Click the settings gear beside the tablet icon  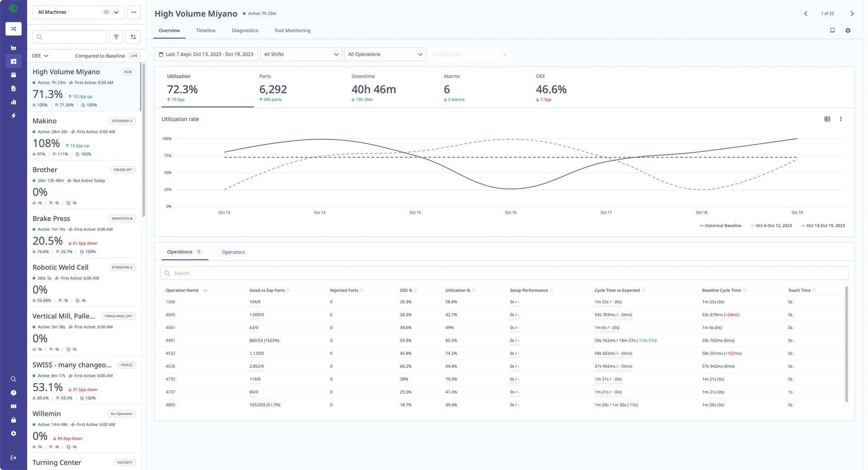point(848,30)
